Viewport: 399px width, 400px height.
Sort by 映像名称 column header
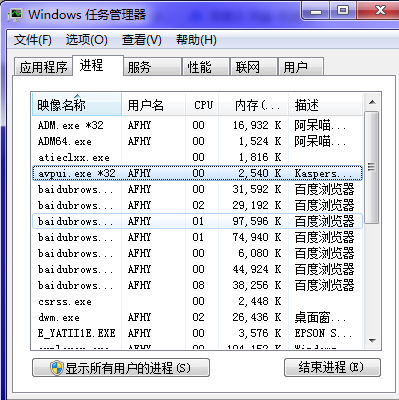77,105
